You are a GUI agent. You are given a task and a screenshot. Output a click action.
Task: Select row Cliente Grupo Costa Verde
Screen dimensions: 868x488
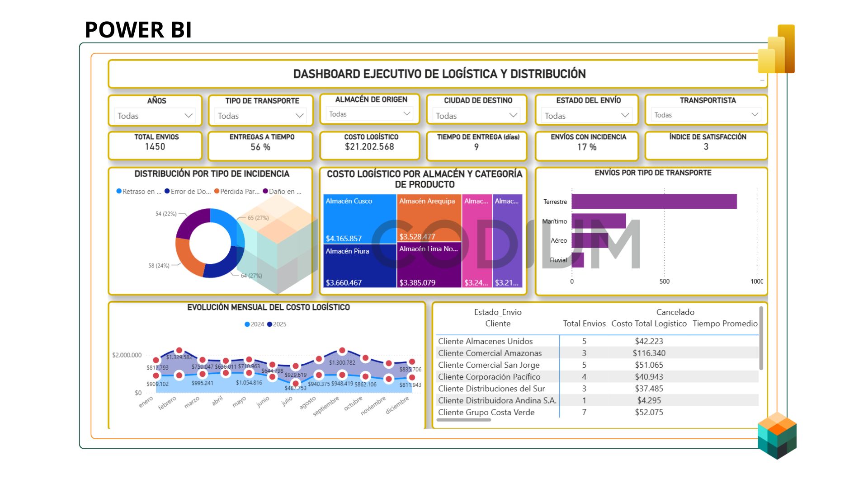pos(597,412)
